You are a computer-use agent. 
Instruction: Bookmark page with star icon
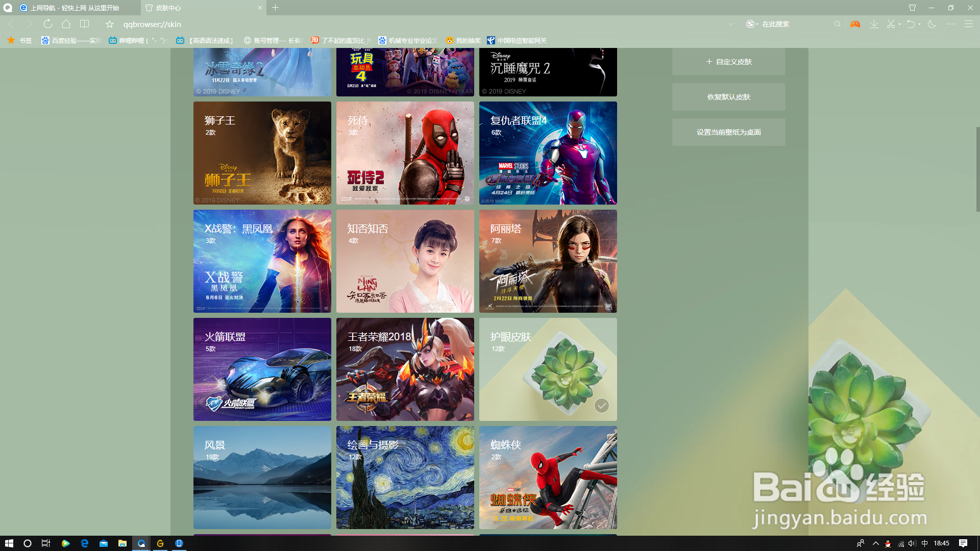point(110,24)
